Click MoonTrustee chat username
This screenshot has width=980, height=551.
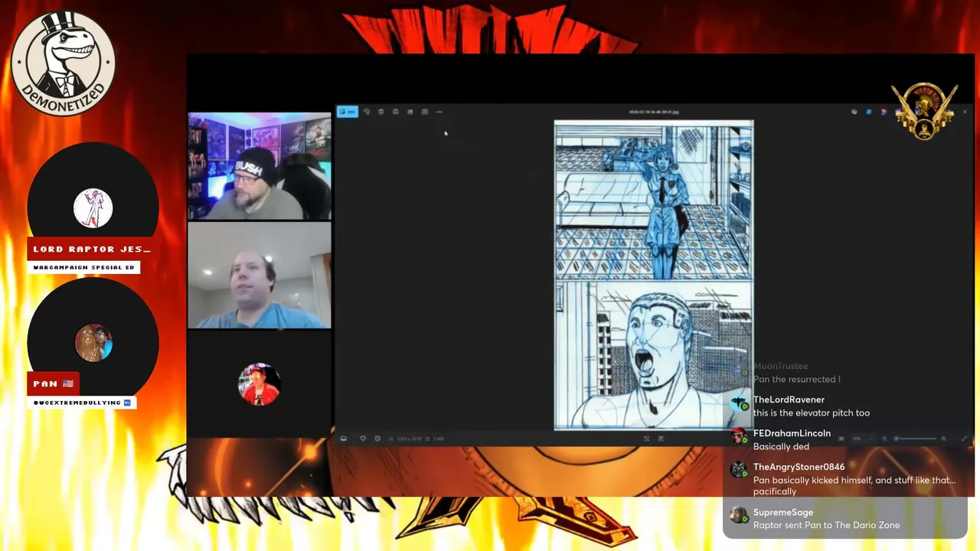(x=780, y=366)
